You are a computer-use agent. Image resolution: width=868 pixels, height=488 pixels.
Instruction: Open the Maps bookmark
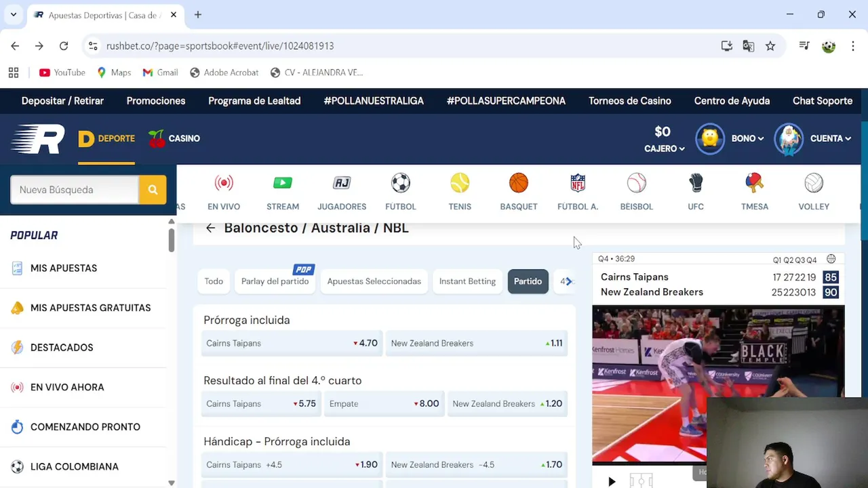114,73
